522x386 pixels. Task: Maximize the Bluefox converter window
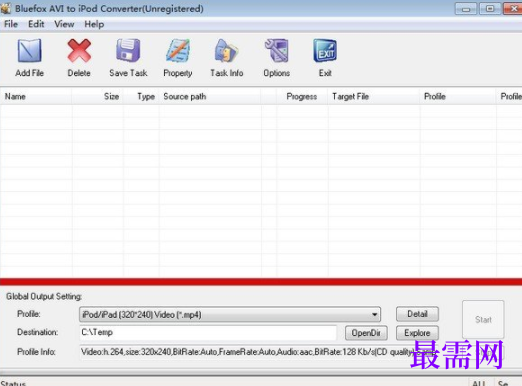coord(490,9)
